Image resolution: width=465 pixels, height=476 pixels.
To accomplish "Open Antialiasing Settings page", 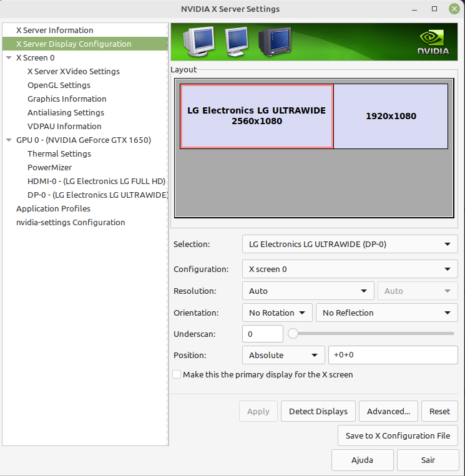I will [66, 113].
